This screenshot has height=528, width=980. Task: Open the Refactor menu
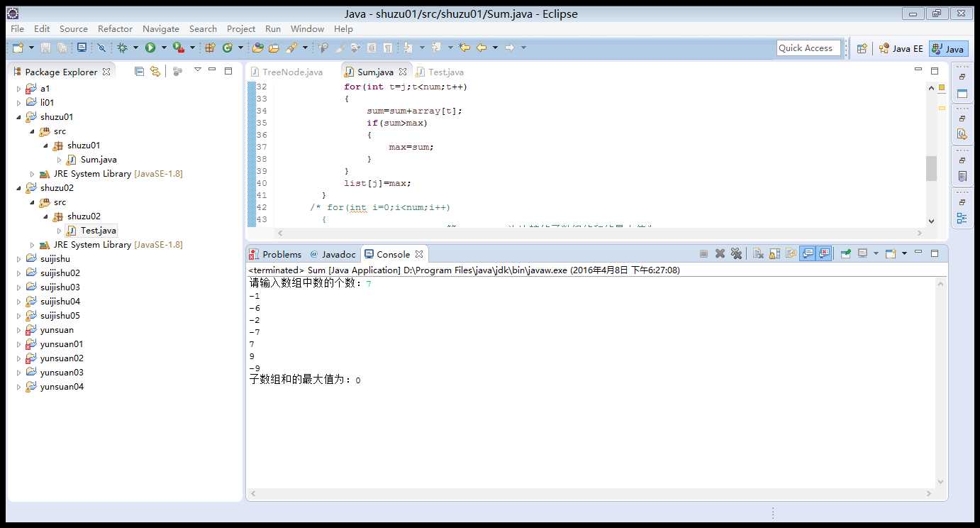coord(115,29)
